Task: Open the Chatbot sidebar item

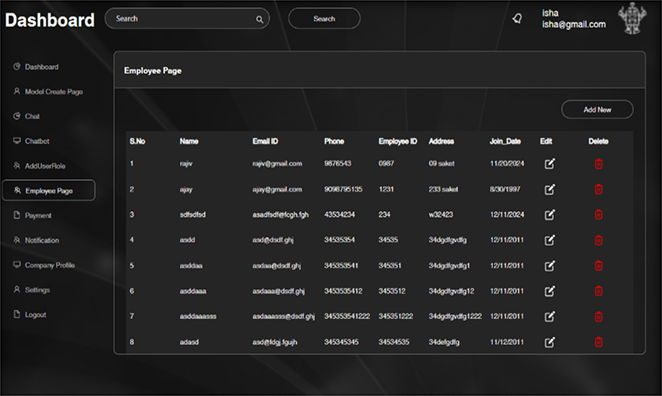Action: point(31,141)
